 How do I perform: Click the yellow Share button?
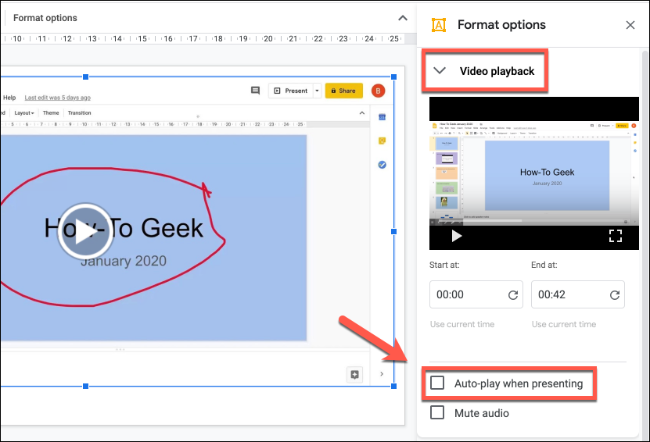tap(343, 90)
